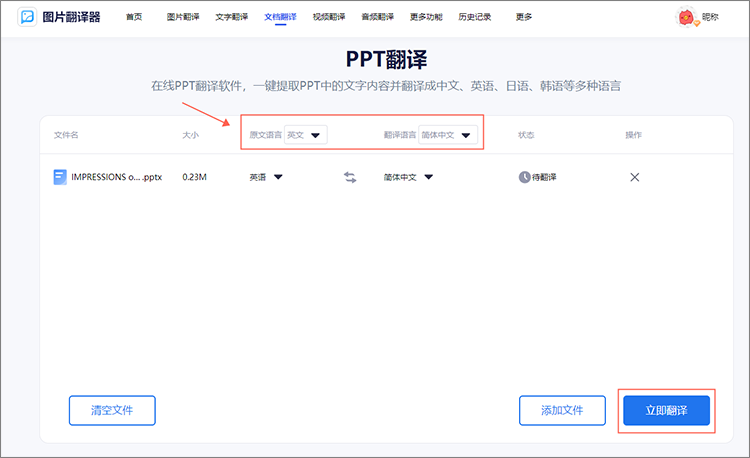Image resolution: width=750 pixels, height=458 pixels.
Task: Open 历史记录 in the navigation bar
Action: click(x=474, y=17)
